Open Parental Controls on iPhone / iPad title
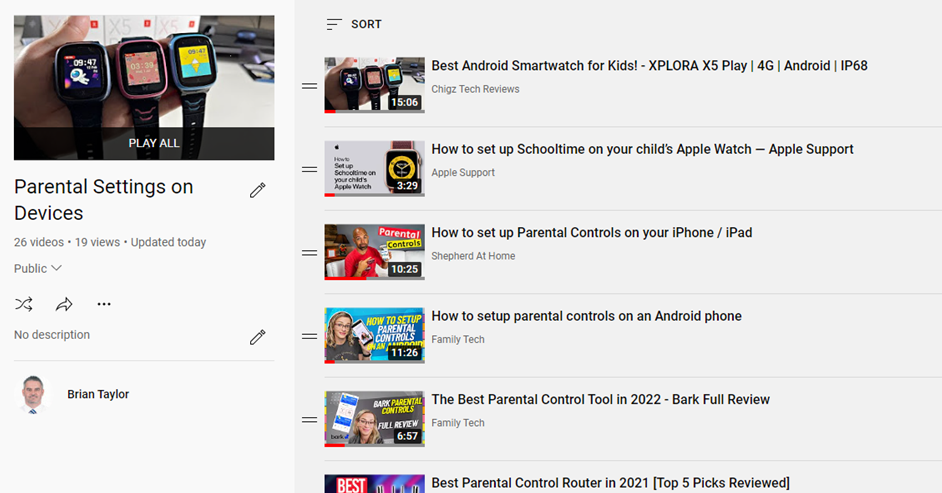 [592, 232]
